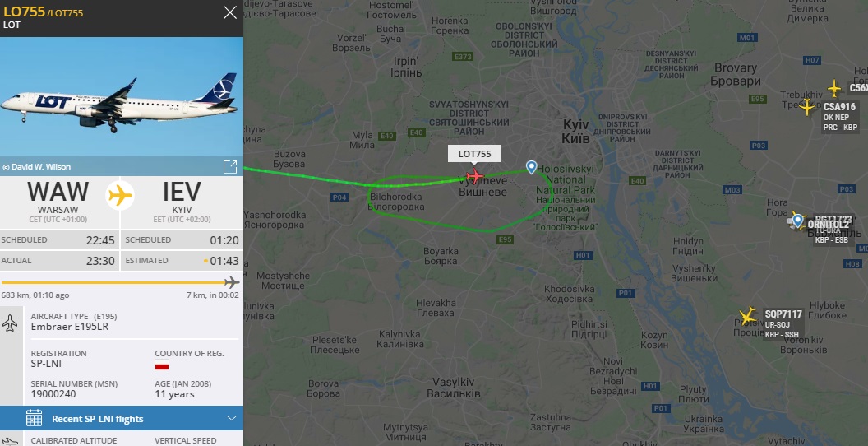Click the LOT755 map callout label
868x446 pixels.
tap(474, 154)
